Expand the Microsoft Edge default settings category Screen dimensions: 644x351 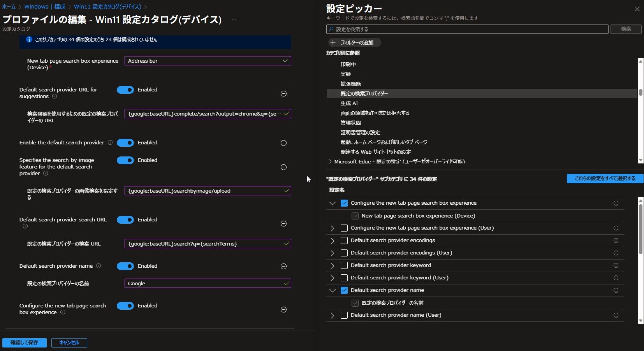[x=330, y=161]
